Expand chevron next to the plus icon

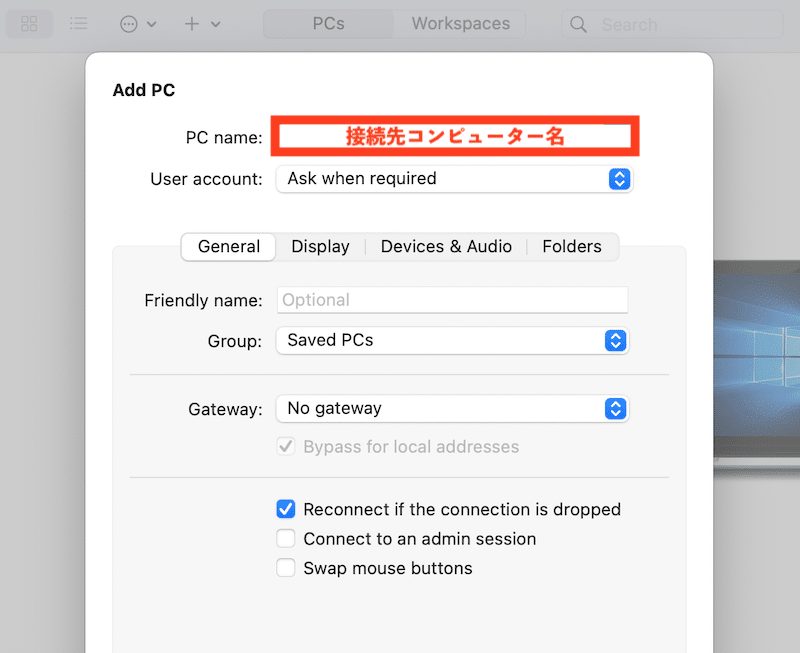point(216,24)
